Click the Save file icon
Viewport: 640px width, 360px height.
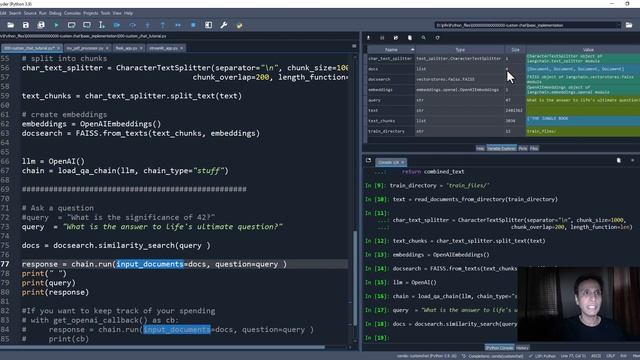[x=26, y=25]
